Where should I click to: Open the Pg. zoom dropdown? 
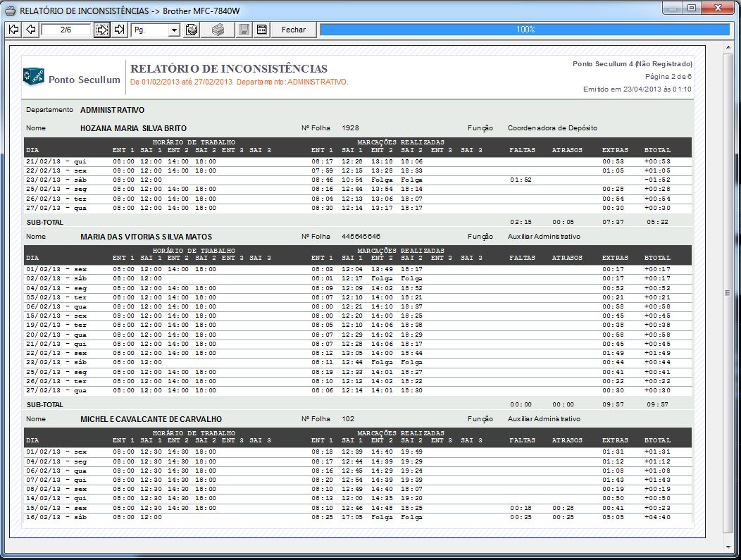175,30
